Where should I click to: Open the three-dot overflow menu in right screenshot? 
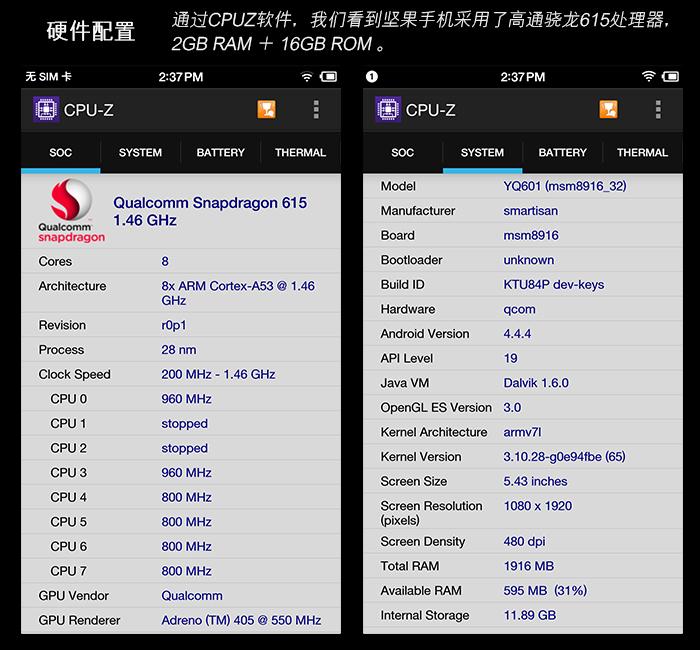(658, 109)
